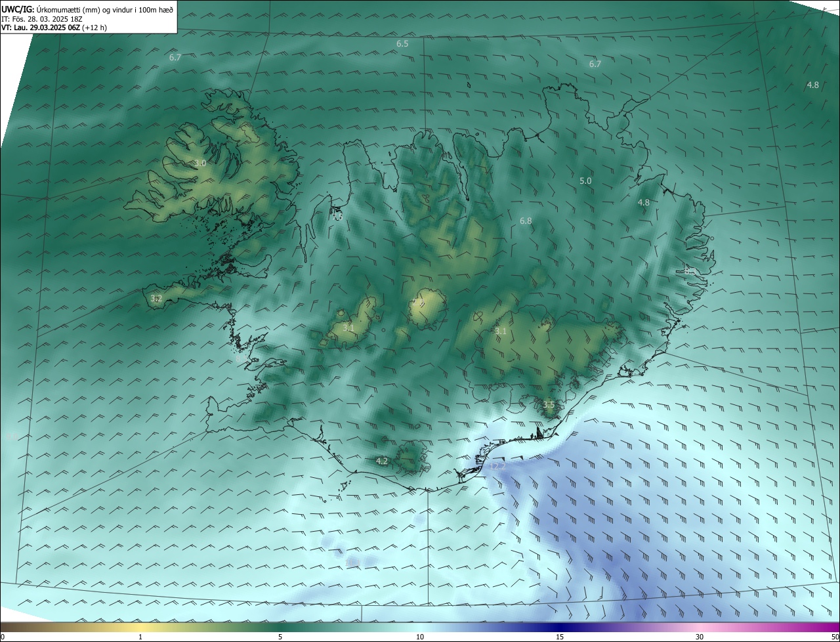Click the 10 label on the colour scale
Screen dimensions: 840x642
[x=420, y=637]
